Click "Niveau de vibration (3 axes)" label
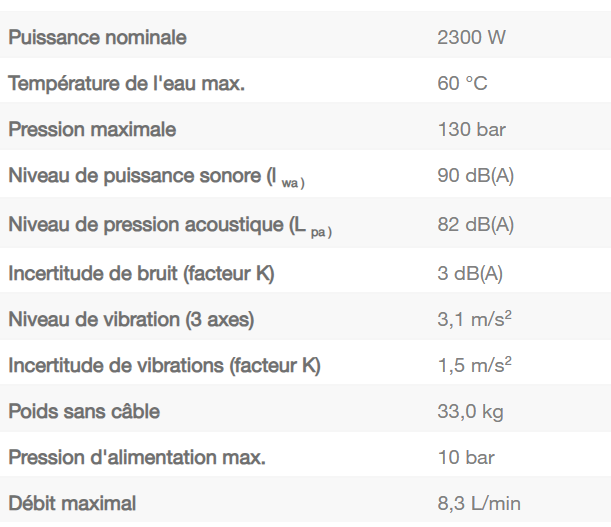The width and height of the screenshot is (611, 527). pos(131,320)
